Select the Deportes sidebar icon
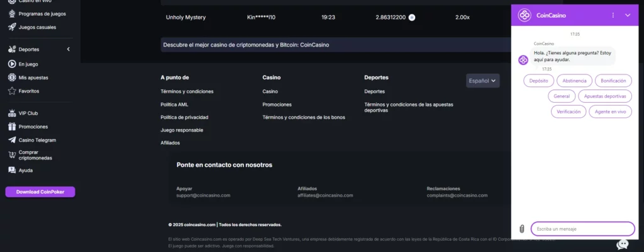This screenshot has width=644, height=252. pyautogui.click(x=12, y=49)
